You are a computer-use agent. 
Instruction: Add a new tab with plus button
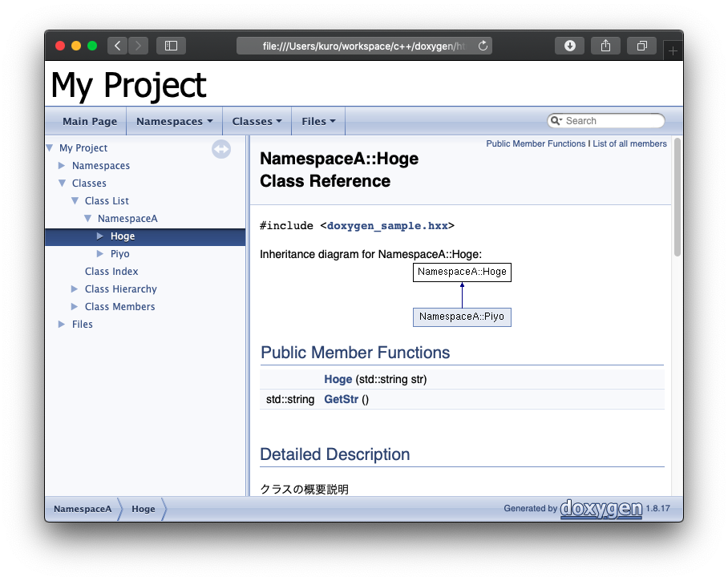click(x=673, y=51)
